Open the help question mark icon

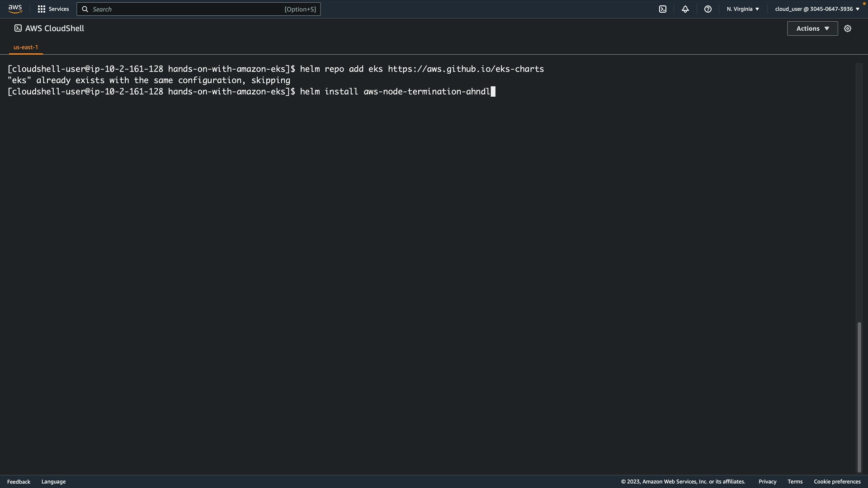coord(708,9)
